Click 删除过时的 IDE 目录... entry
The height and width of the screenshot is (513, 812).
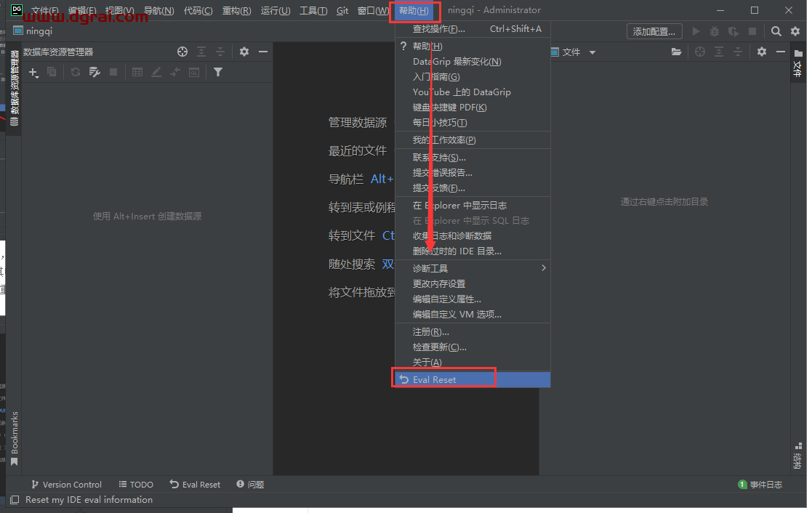[473, 251]
